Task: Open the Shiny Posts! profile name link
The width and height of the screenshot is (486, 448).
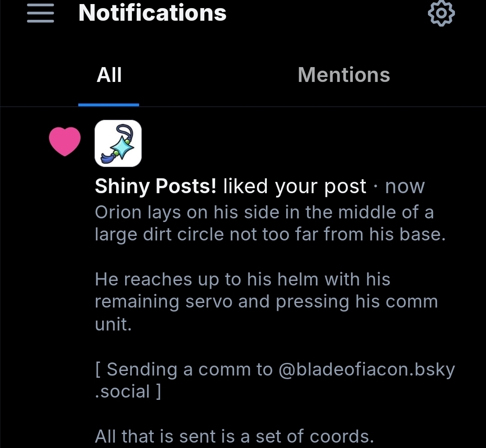Action: pos(156,186)
